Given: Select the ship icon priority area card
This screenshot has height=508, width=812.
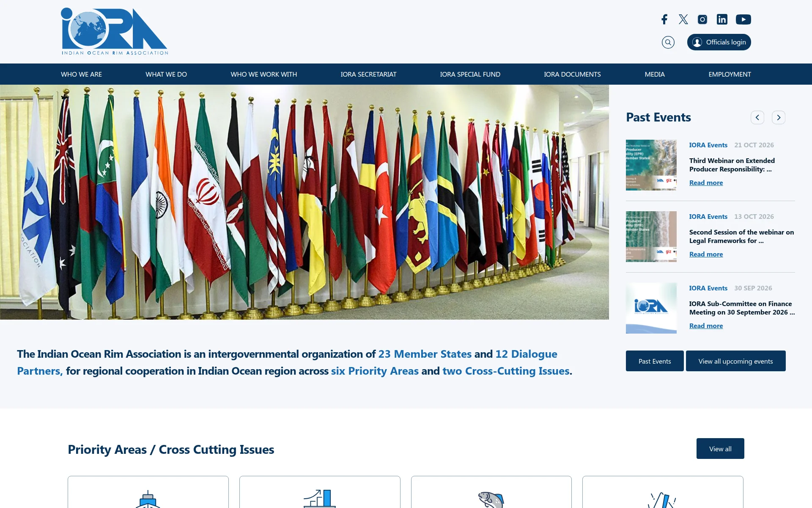Looking at the screenshot, I should (148, 492).
